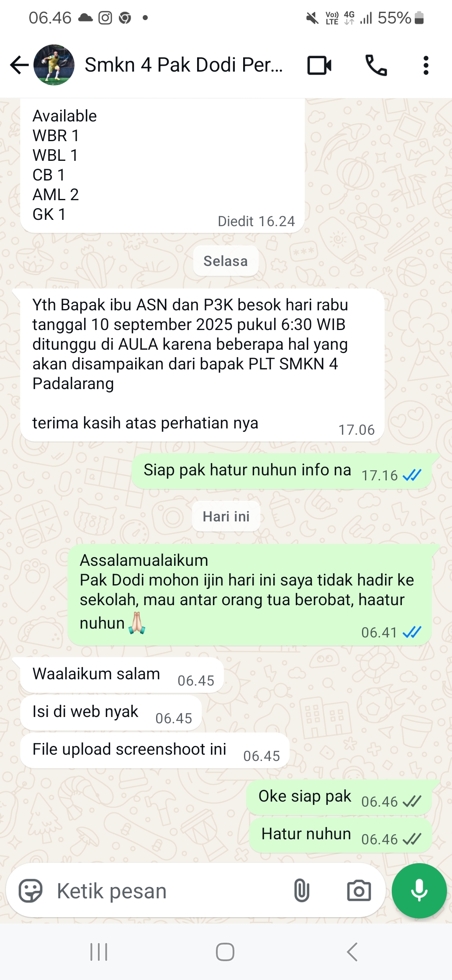Select the 'Isi di web nyak' message
The width and height of the screenshot is (452, 980).
tap(111, 713)
